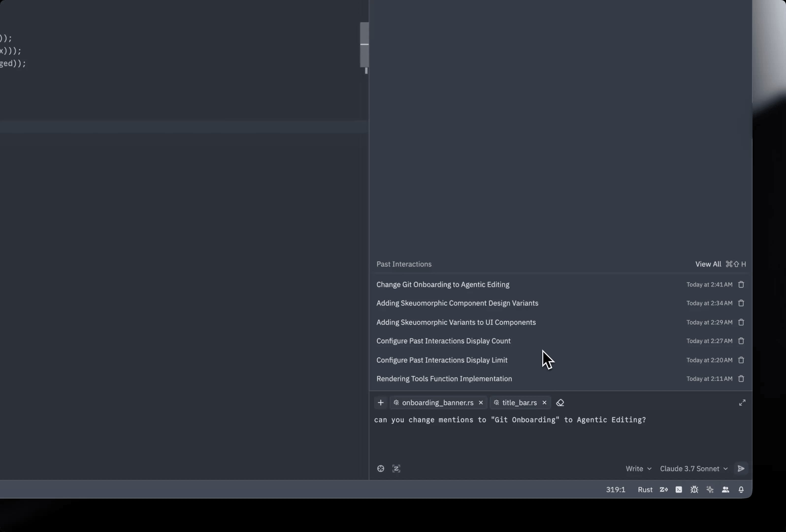The height and width of the screenshot is (532, 786).
Task: Add context with the plus button
Action: tap(380, 402)
